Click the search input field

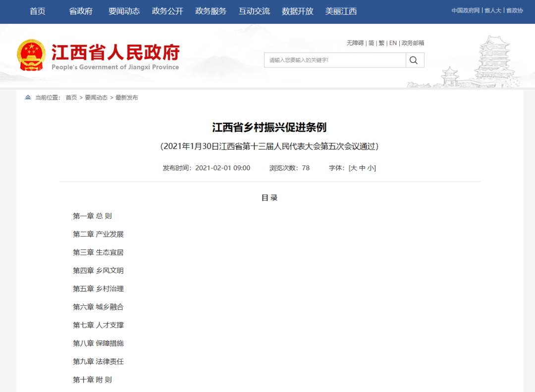coord(334,60)
